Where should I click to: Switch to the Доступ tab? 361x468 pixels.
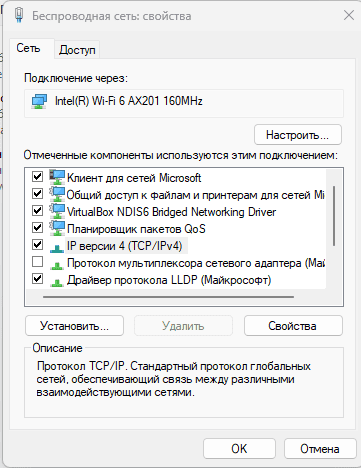[x=77, y=50]
